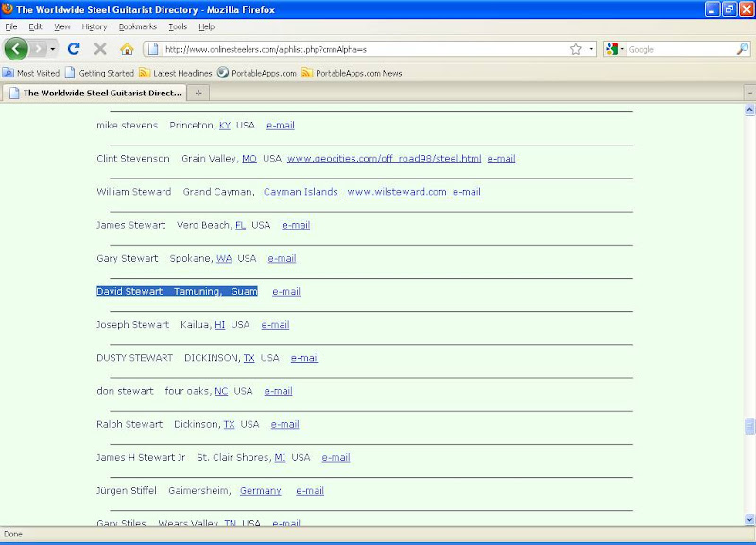Open the list-all-tabs dropdown arrow

[x=749, y=93]
